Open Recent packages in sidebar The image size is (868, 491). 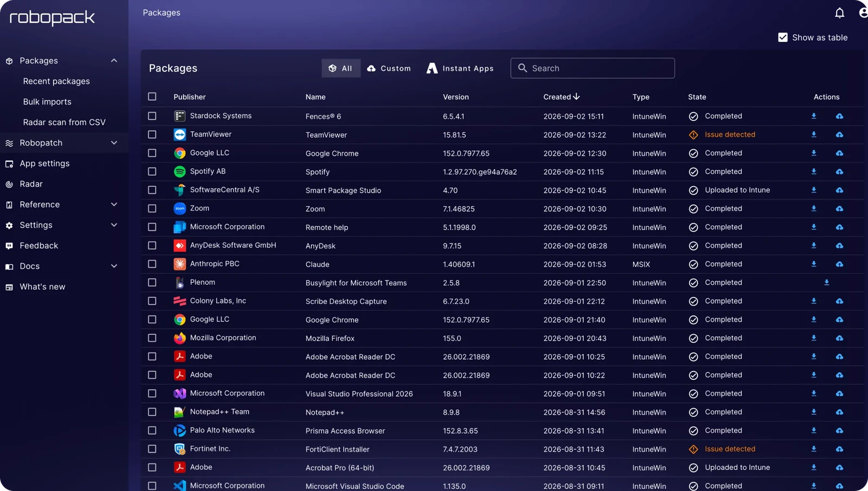pyautogui.click(x=56, y=81)
